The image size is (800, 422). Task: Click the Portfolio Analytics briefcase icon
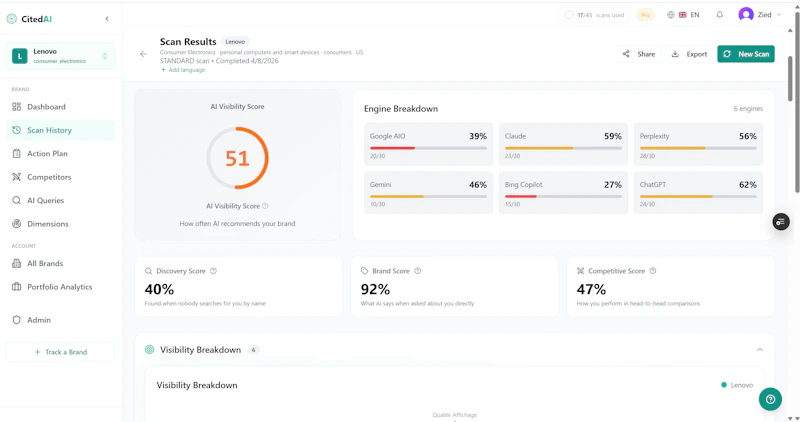pyautogui.click(x=16, y=287)
